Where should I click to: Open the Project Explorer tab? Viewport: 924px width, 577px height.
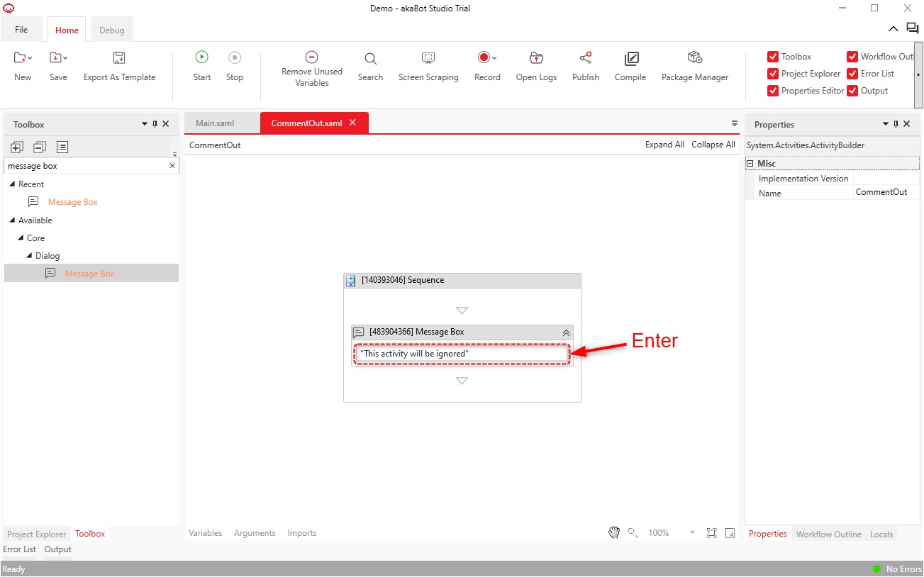pos(37,534)
